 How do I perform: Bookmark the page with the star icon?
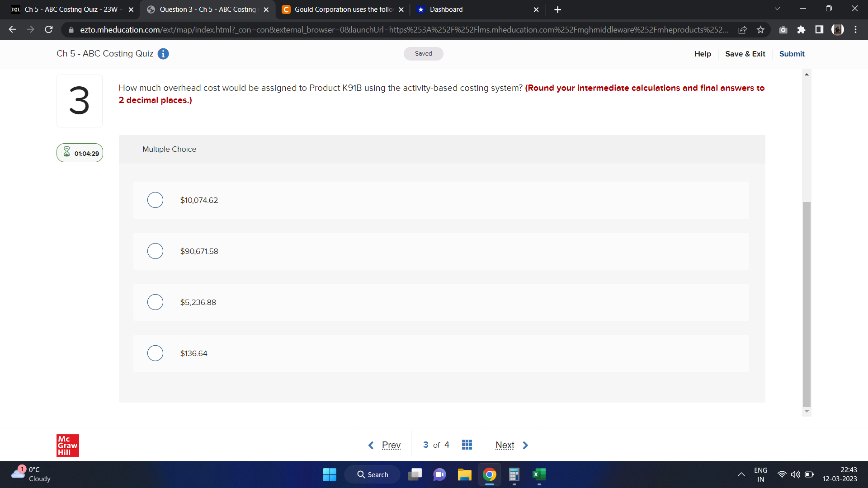(x=760, y=29)
